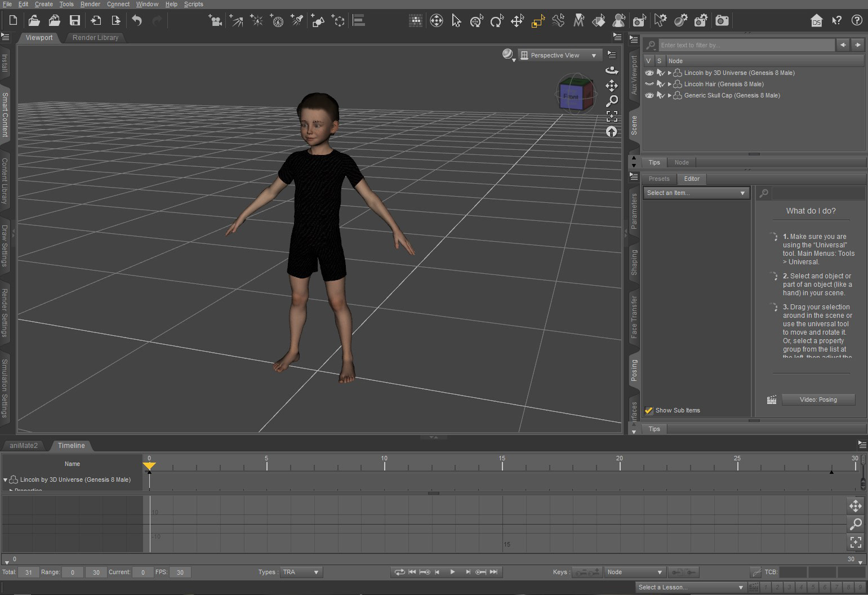
Task: Select the Joint Editor bone tool
Action: [558, 21]
